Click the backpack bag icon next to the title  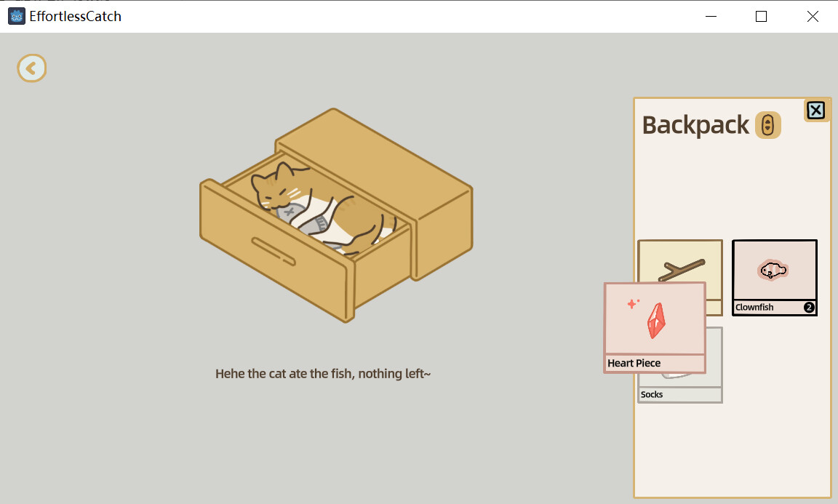(x=769, y=125)
